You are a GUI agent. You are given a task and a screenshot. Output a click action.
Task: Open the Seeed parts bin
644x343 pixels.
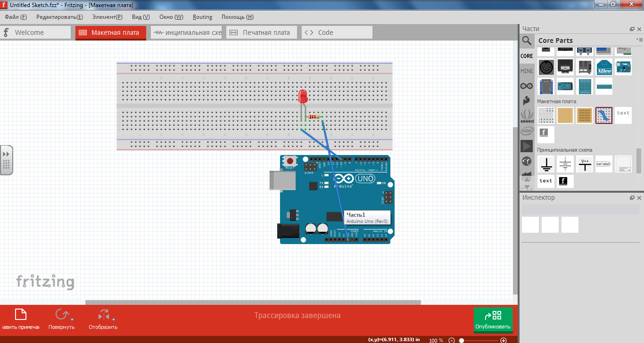click(x=527, y=116)
